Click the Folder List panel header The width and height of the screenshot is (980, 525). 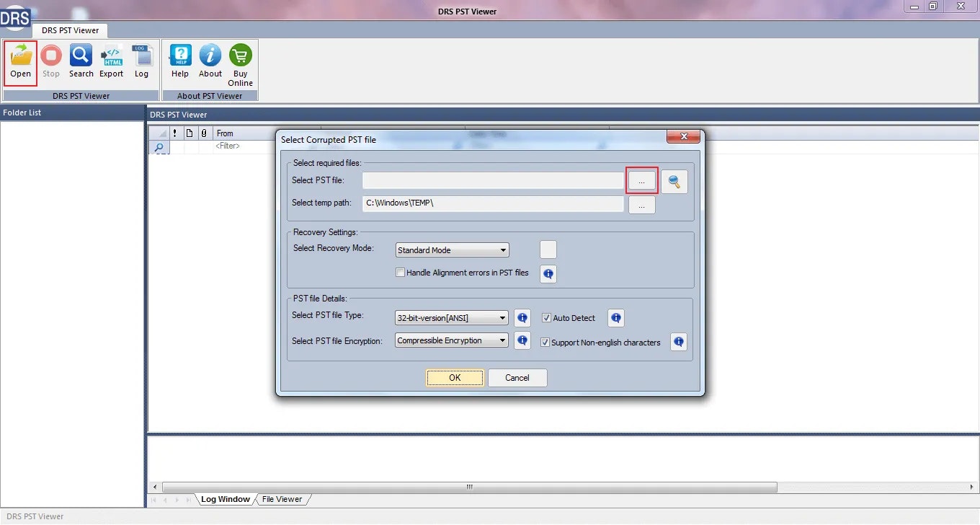tap(72, 112)
